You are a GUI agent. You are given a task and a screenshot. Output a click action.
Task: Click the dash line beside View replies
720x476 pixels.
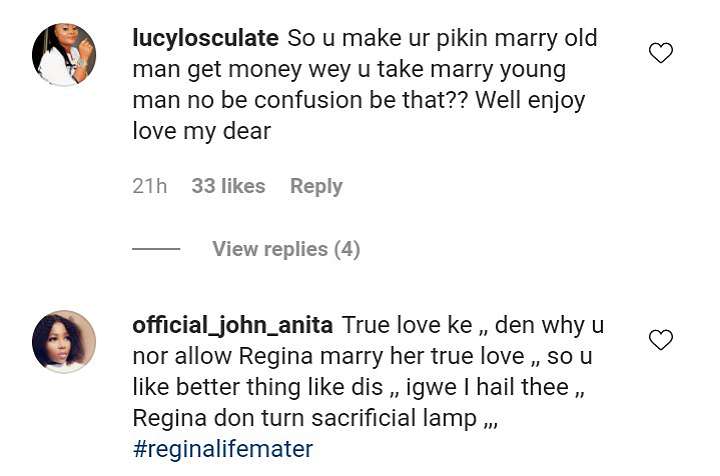pos(156,249)
